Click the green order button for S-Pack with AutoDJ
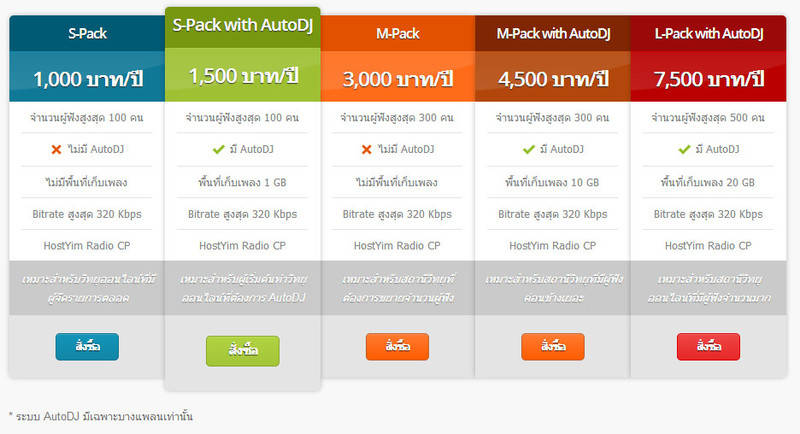This screenshot has height=434, width=800. (243, 351)
